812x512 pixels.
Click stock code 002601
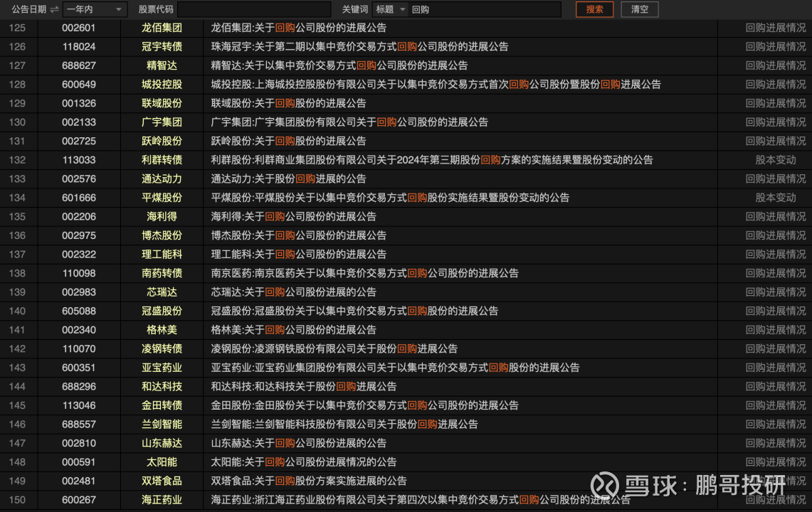point(79,28)
